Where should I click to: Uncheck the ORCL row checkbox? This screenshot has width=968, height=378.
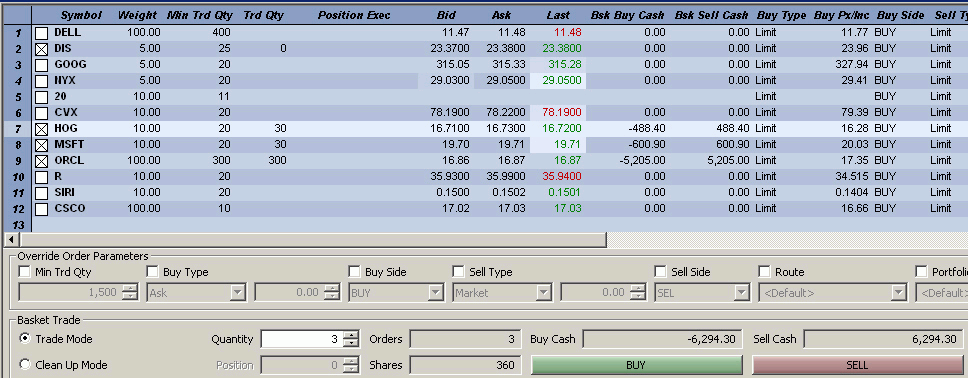[x=41, y=162]
